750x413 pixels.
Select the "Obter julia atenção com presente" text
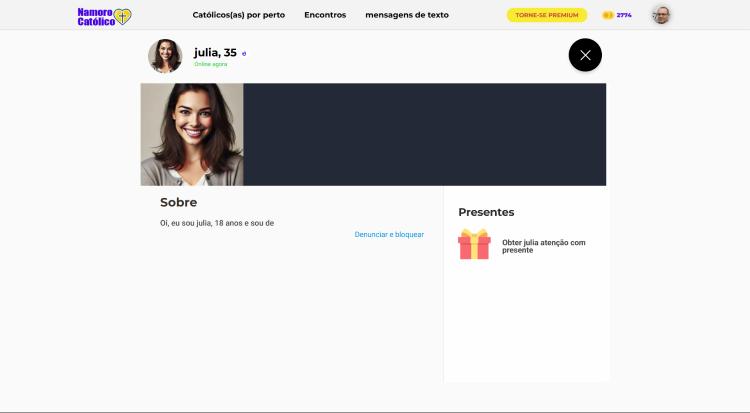tap(543, 246)
